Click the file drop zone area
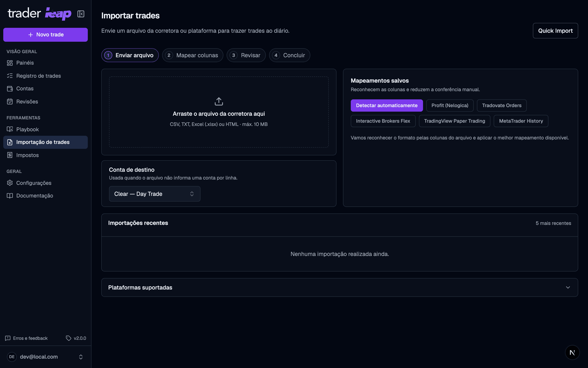Viewport: 588px width, 368px height. click(219, 112)
